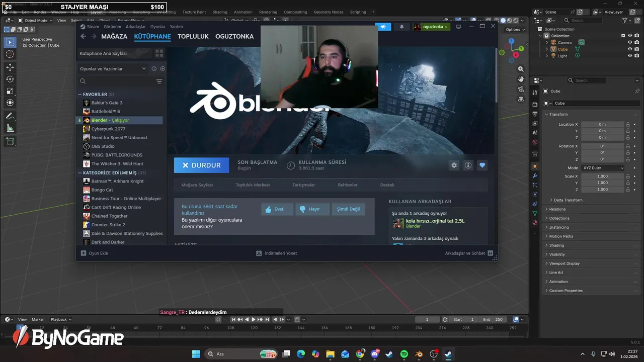The width and height of the screenshot is (644, 362).
Task: Toggle Location X lock icon
Action: pyautogui.click(x=628, y=124)
